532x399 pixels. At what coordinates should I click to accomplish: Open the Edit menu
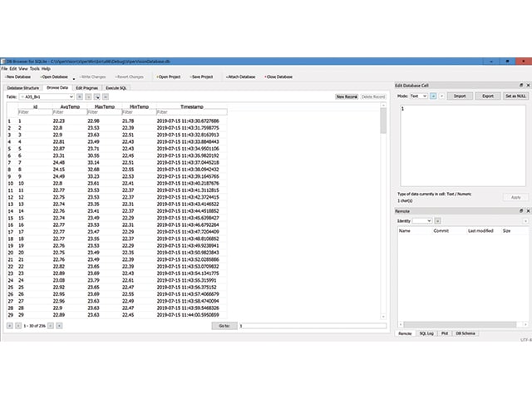(x=13, y=68)
